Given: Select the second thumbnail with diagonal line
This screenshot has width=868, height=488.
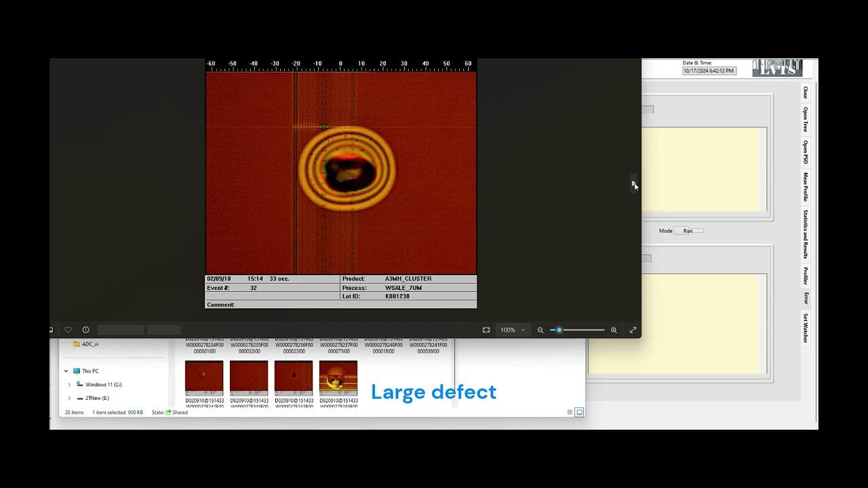Looking at the screenshot, I should click(249, 378).
